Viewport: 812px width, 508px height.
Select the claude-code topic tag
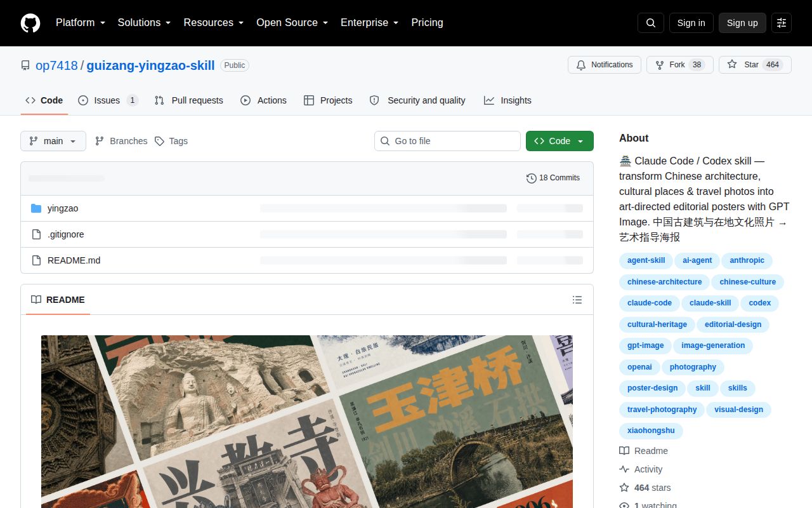point(649,303)
